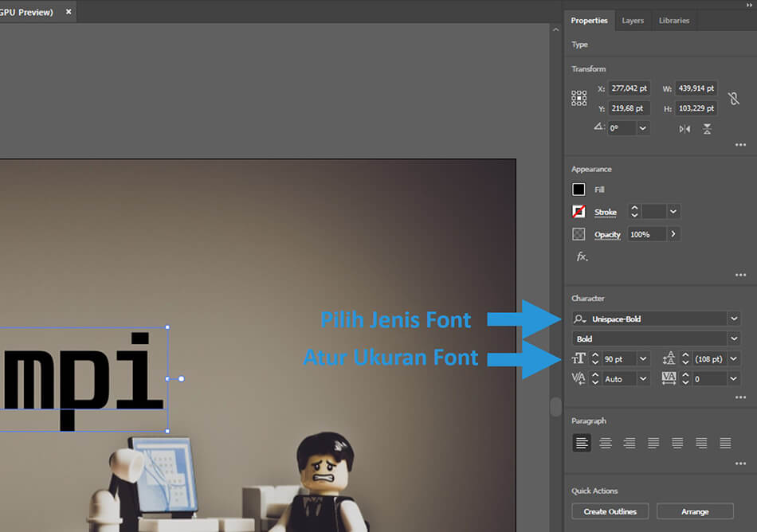Click the opacity checkerboard icon

click(579, 234)
